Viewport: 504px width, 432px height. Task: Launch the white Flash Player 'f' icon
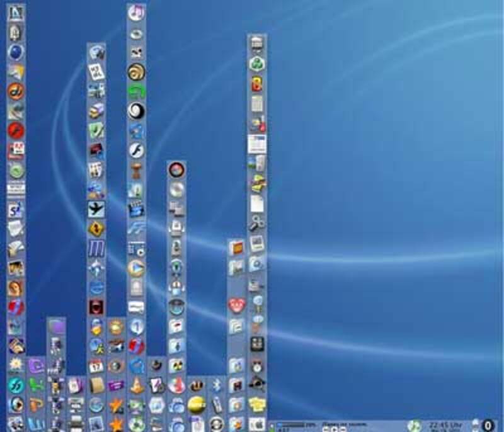coord(136,150)
